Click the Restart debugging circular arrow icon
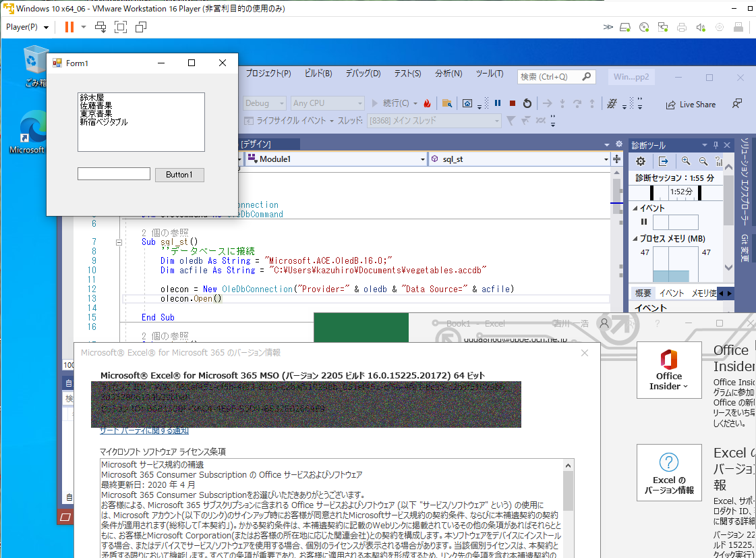The width and height of the screenshot is (756, 558). coord(527,103)
